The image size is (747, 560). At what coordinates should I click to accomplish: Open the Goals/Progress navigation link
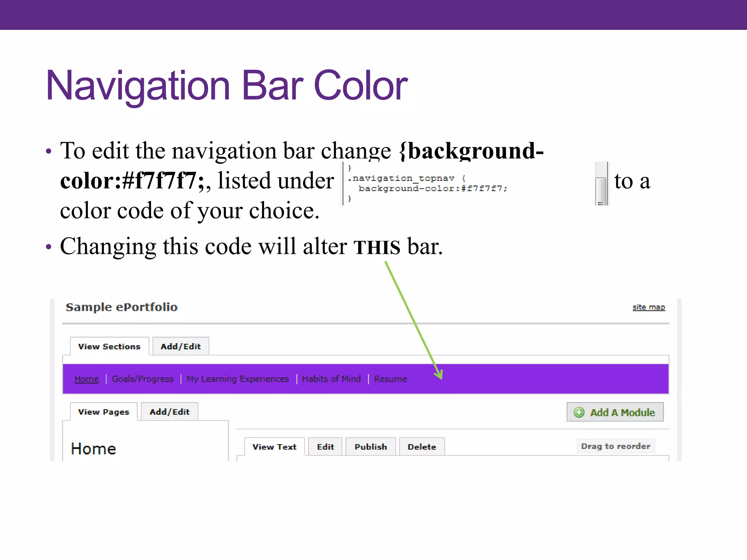pos(143,379)
